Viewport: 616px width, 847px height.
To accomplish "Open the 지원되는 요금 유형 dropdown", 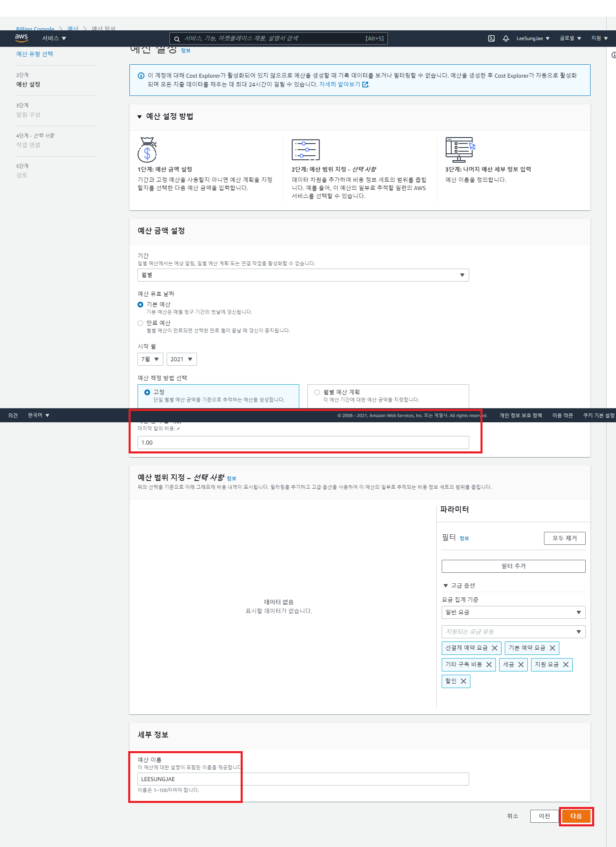I will [513, 632].
